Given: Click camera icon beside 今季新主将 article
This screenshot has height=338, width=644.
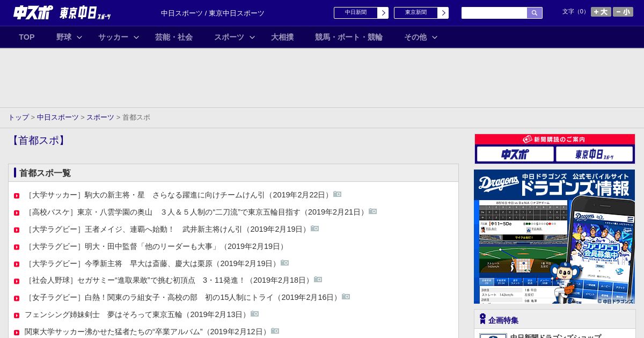Looking at the screenshot, I should pos(284,263).
